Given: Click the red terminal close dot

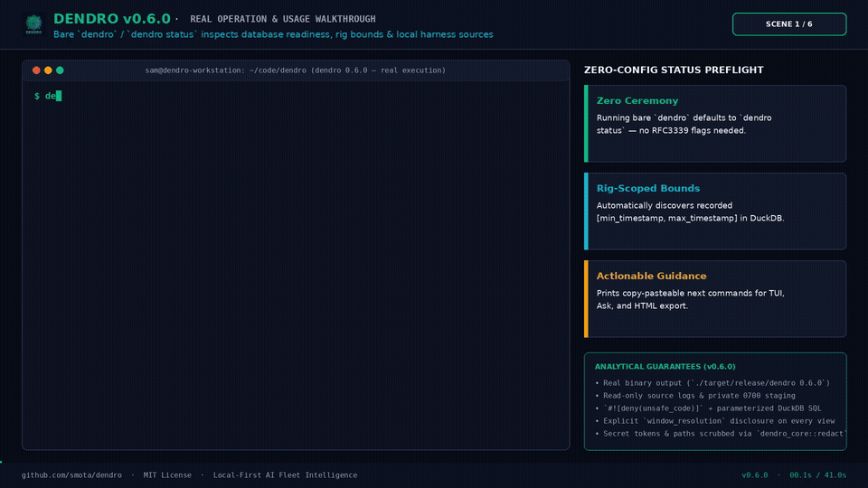Looking at the screenshot, I should click(36, 70).
